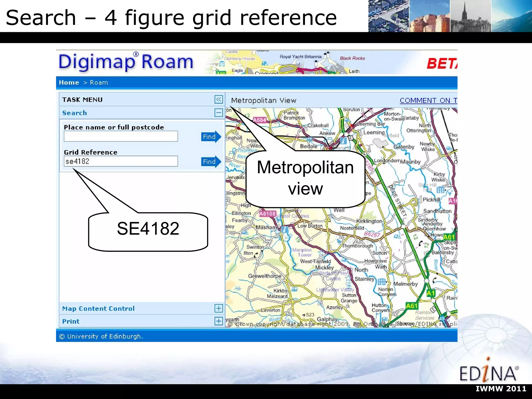Click the West Tanfield label on map
The image size is (532, 399).
click(x=316, y=261)
